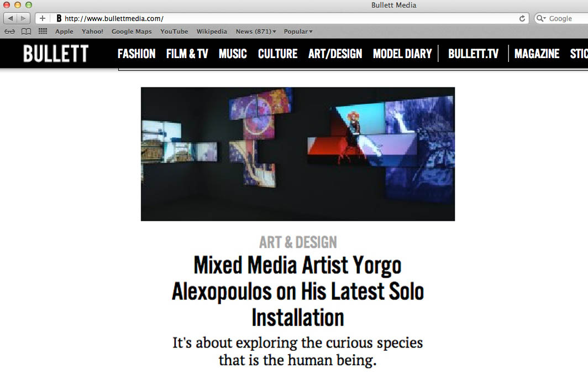Open the Google search magnifier dropdown
Image resolution: width=588 pixels, height=384 pixels.
[540, 18]
